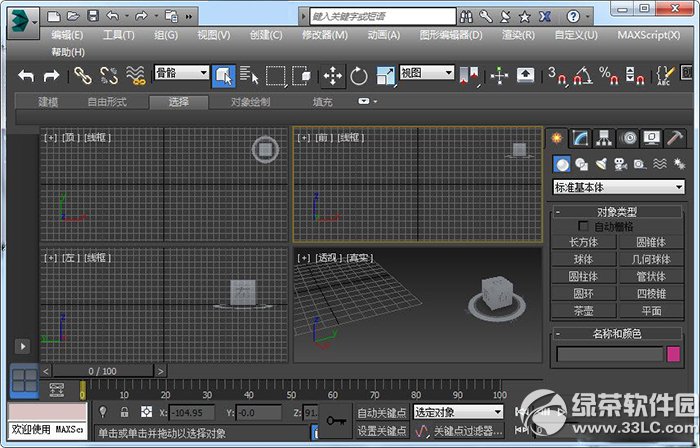Activate the Select and Scale tool
The height and width of the screenshot is (448, 700).
coord(385,76)
